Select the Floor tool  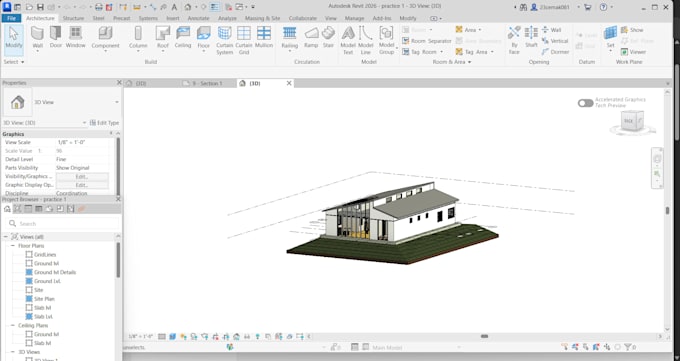point(203,38)
